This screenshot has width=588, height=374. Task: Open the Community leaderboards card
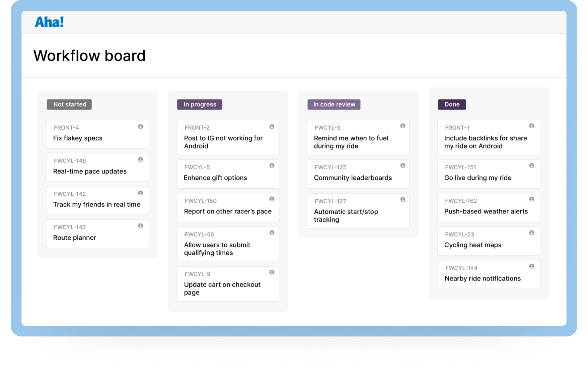(358, 174)
